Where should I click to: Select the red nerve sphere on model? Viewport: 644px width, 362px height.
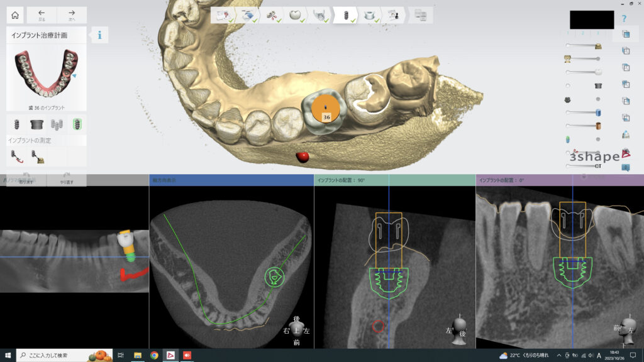[303, 156]
